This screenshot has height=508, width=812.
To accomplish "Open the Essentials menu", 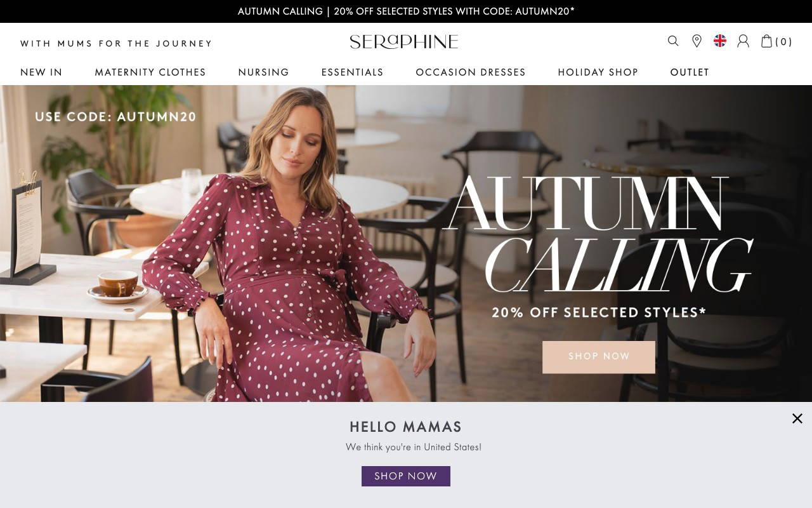I will [x=352, y=72].
